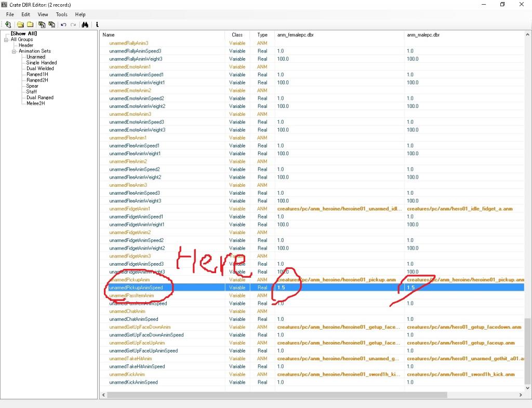532x408 pixels.
Task: Click the open folder toolbar icon
Action: pyautogui.click(x=20, y=24)
